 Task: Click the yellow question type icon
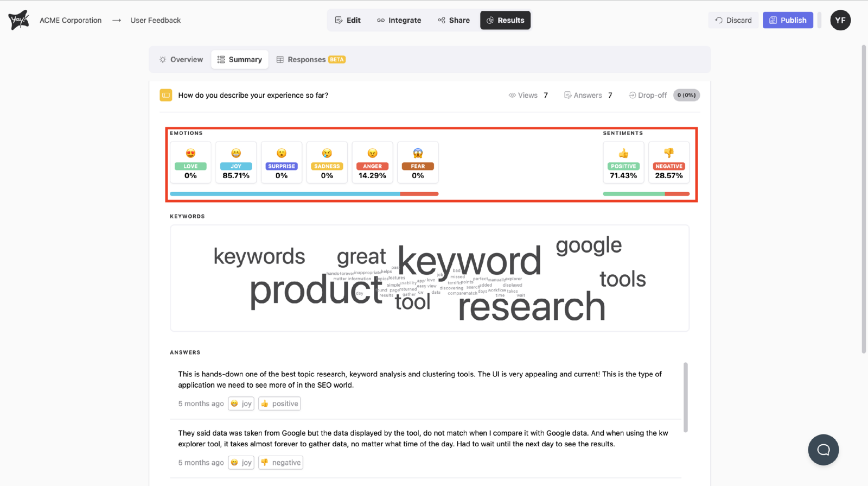coord(166,95)
